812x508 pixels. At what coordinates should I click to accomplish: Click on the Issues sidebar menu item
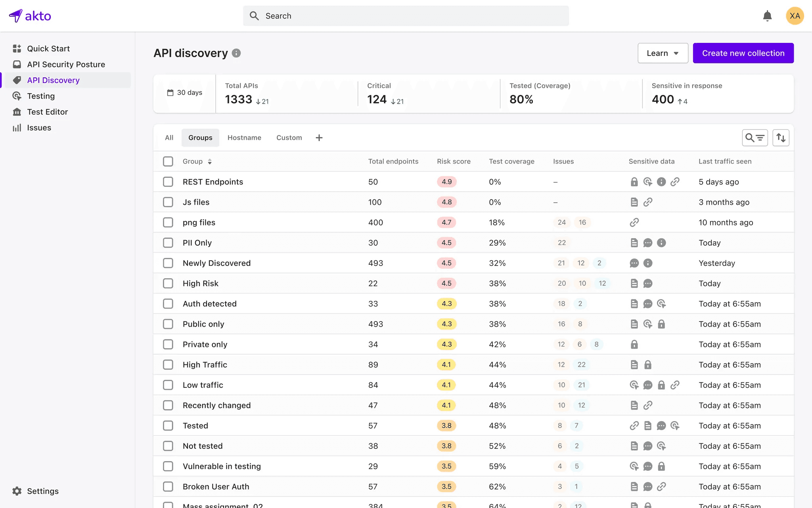coord(38,127)
